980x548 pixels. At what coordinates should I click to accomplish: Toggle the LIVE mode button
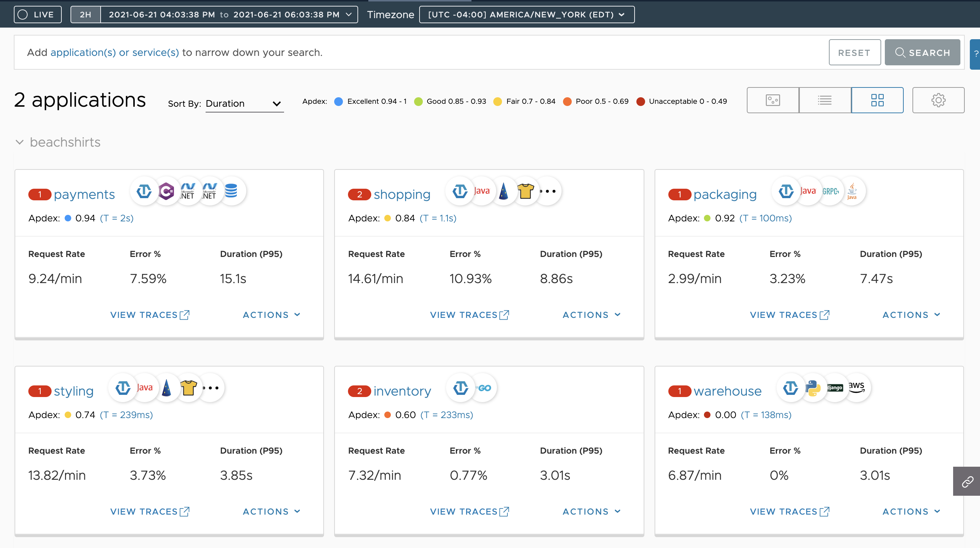[38, 15]
